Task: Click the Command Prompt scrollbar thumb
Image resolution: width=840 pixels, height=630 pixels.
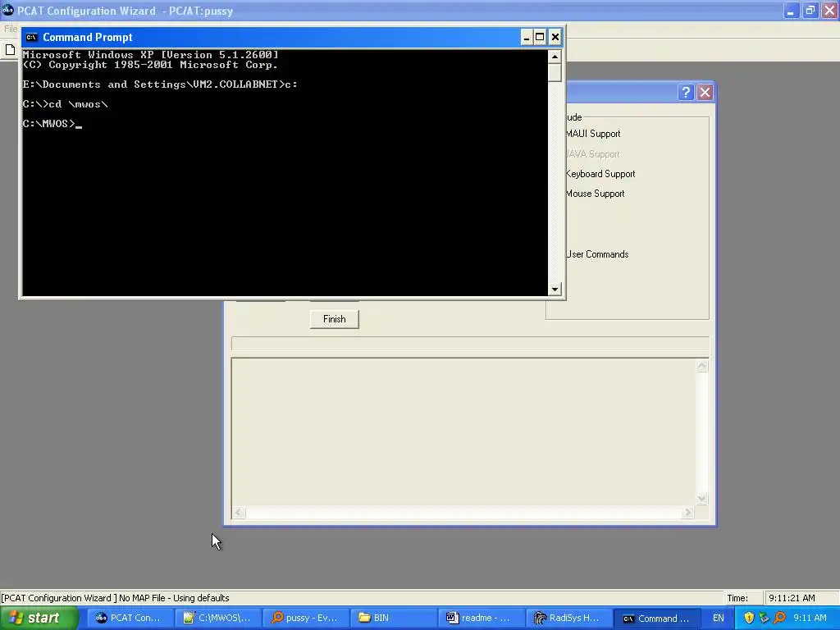Action: pos(555,72)
